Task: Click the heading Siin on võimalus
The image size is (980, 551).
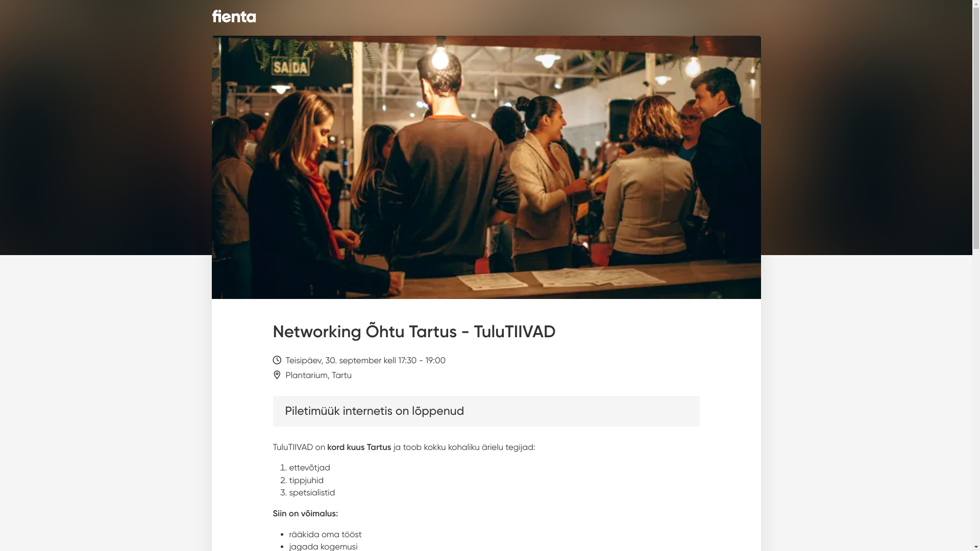Action: 305,513
